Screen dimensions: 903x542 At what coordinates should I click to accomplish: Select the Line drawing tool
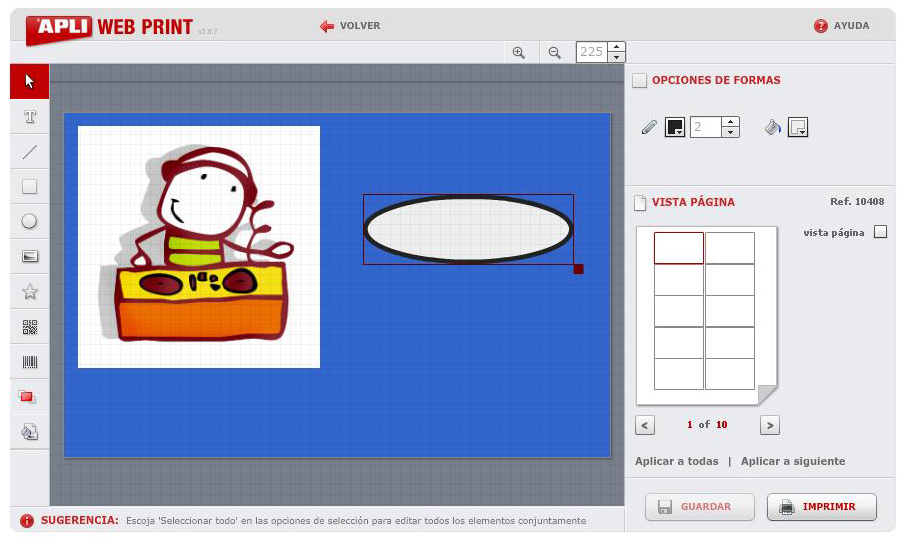click(x=29, y=152)
